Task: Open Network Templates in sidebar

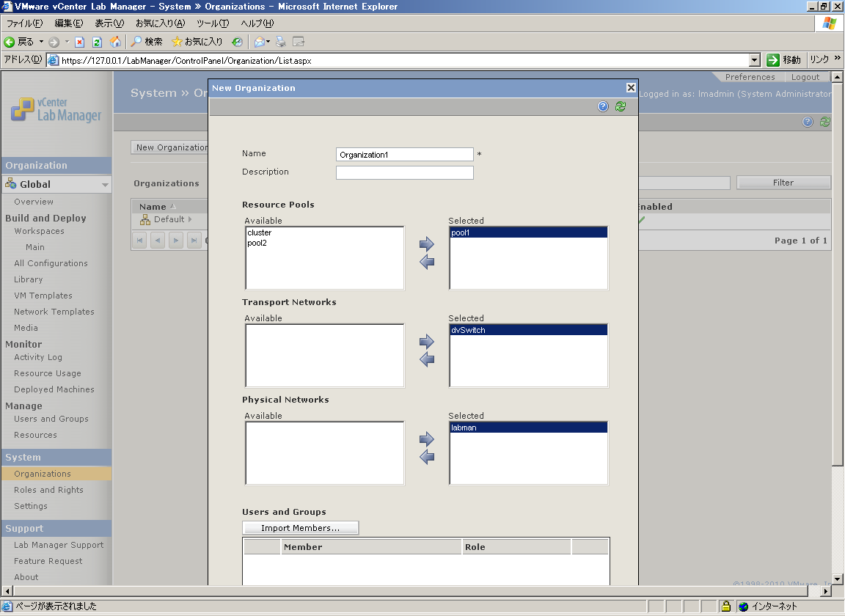Action: tap(54, 312)
